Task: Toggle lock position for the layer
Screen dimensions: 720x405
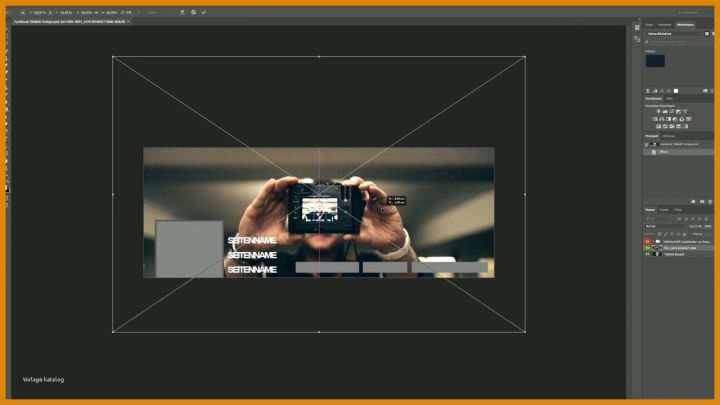Action: [x=672, y=234]
